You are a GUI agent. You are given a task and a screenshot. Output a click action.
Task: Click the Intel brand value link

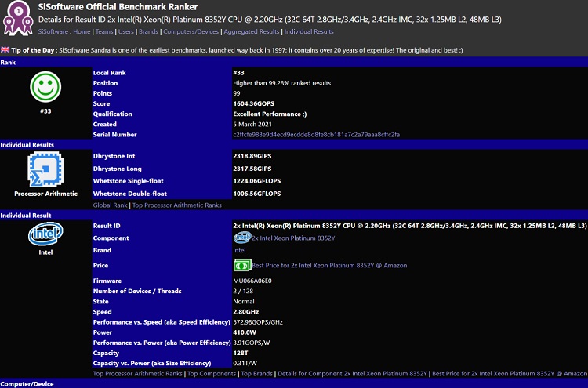point(239,250)
